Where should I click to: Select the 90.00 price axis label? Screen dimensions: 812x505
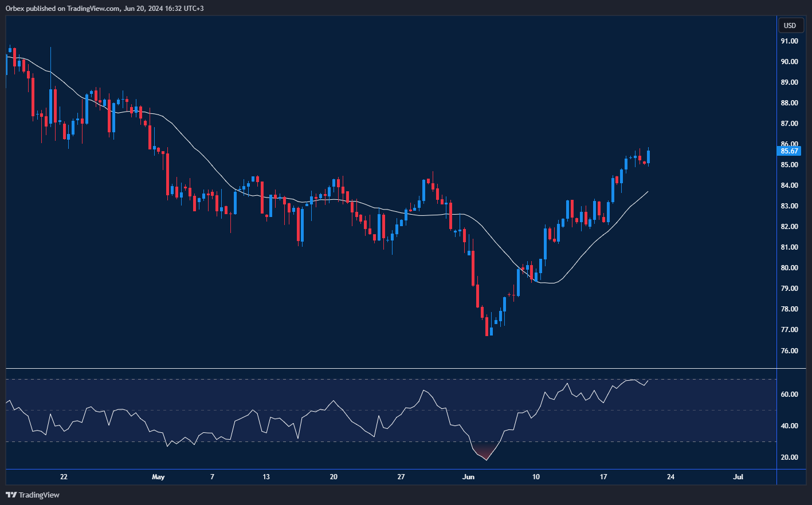point(789,62)
